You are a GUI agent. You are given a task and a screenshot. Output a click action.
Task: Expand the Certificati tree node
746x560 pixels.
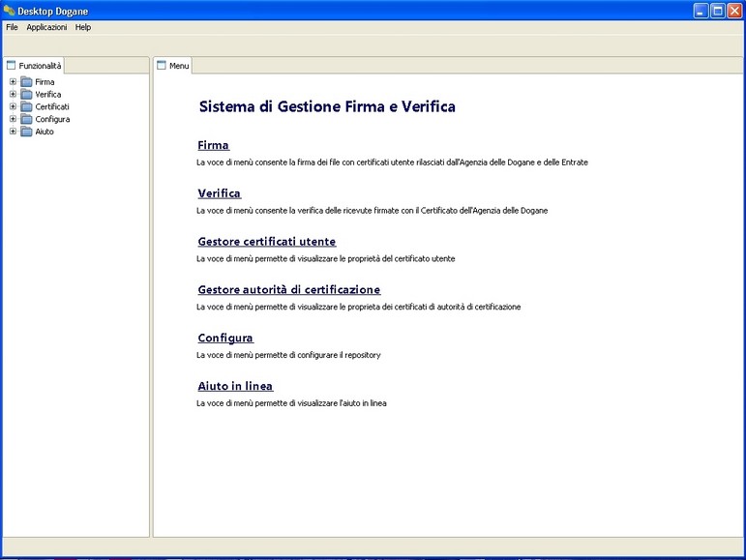point(13,106)
